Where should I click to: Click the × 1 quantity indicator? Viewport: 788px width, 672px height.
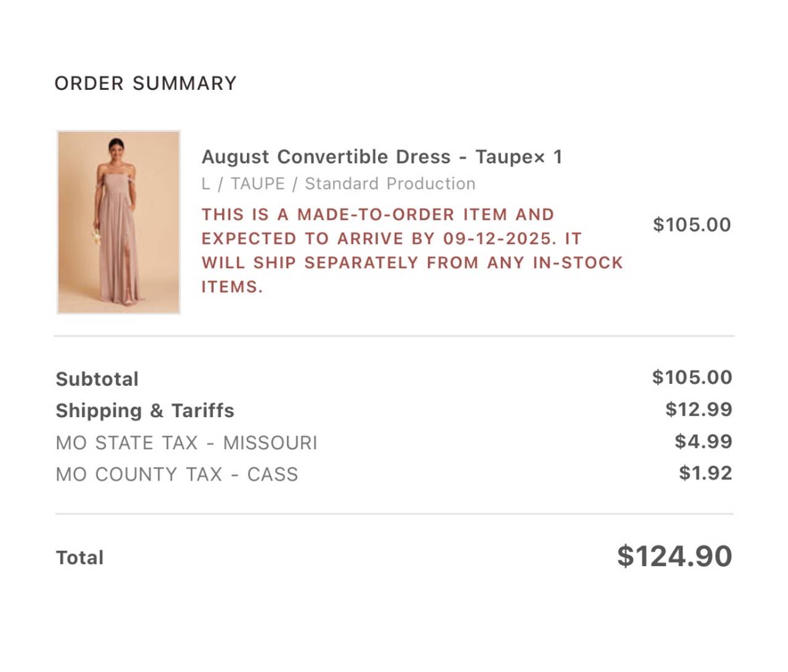(x=548, y=158)
